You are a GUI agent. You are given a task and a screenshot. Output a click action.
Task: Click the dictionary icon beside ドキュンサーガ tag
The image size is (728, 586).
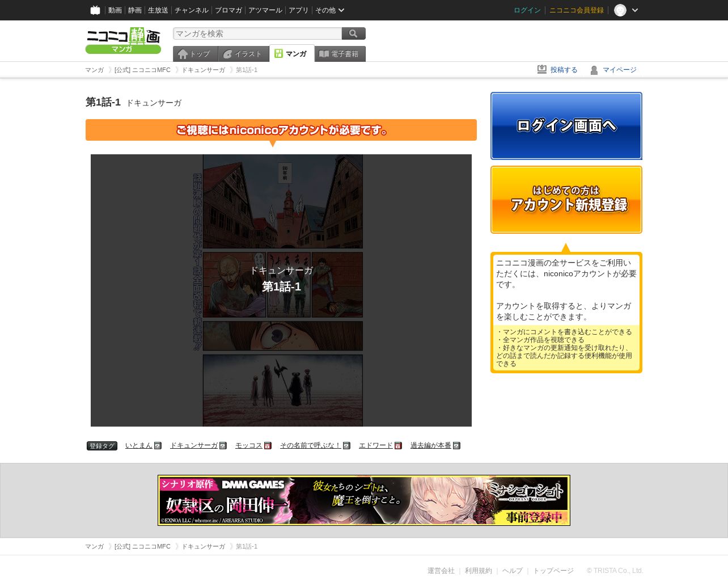[x=223, y=446]
